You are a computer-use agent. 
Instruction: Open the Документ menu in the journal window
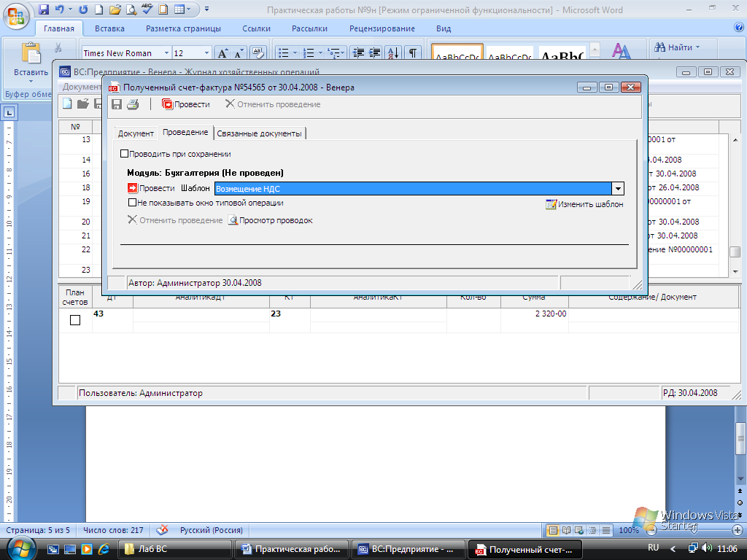(82, 87)
